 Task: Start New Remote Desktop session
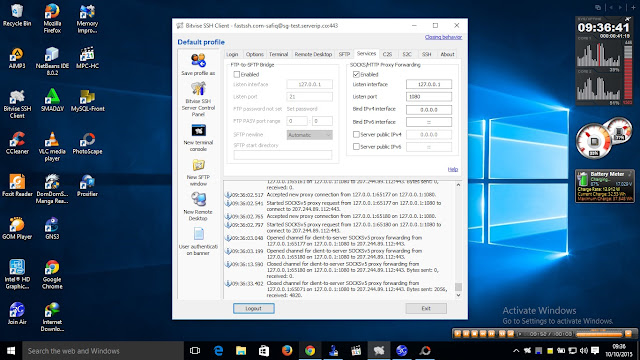tap(198, 207)
